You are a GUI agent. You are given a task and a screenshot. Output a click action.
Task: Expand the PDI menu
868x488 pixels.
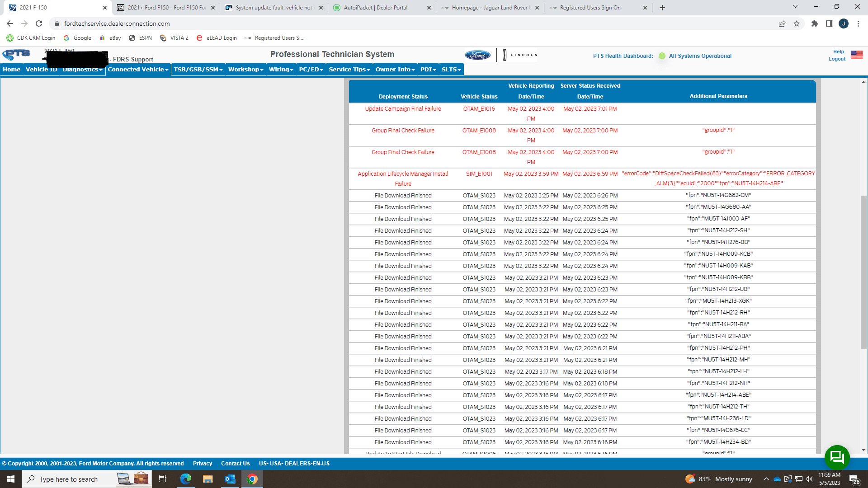(x=428, y=70)
